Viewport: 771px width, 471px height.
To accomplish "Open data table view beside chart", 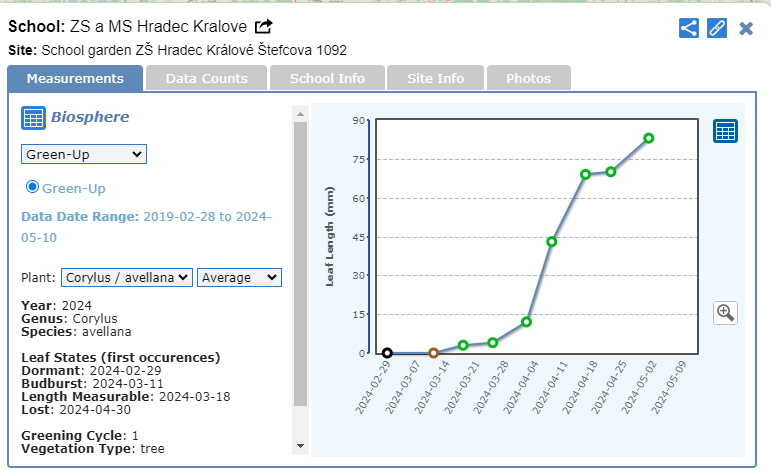I will (725, 131).
